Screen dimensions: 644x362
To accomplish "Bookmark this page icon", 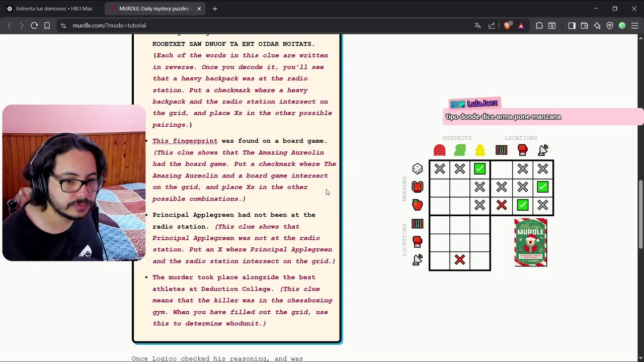I will [47, 26].
